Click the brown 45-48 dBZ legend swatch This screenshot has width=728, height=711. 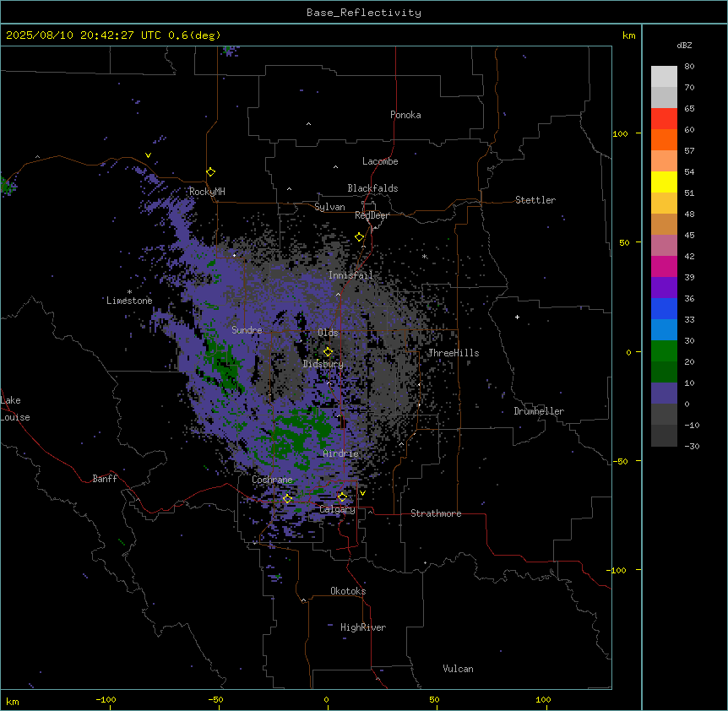coord(664,224)
